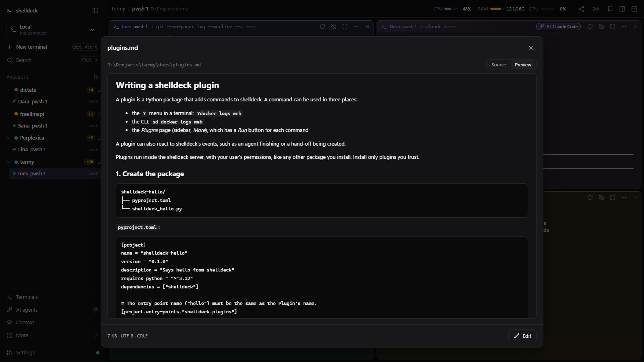The width and height of the screenshot is (644, 362).
Task: Toggle hide icon in lower right pane
Action: point(601,197)
